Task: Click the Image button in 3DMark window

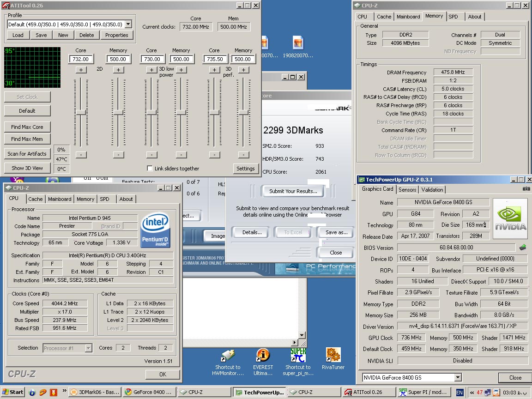Action: point(216,236)
